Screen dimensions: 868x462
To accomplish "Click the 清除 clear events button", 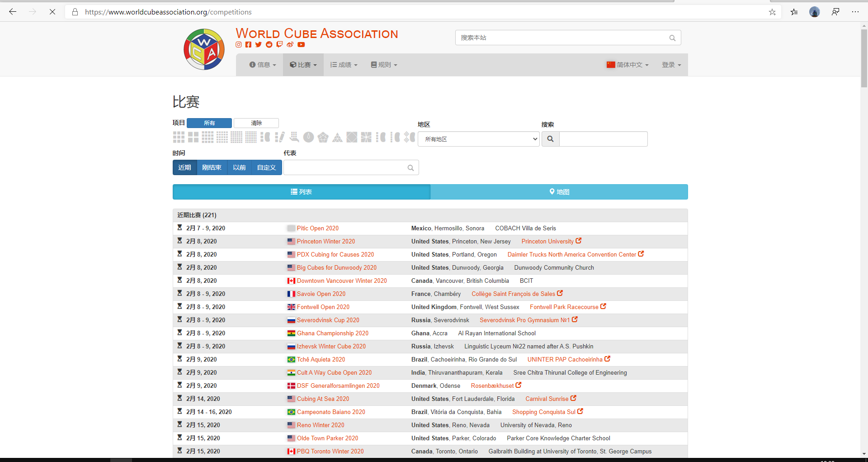I will pos(256,123).
